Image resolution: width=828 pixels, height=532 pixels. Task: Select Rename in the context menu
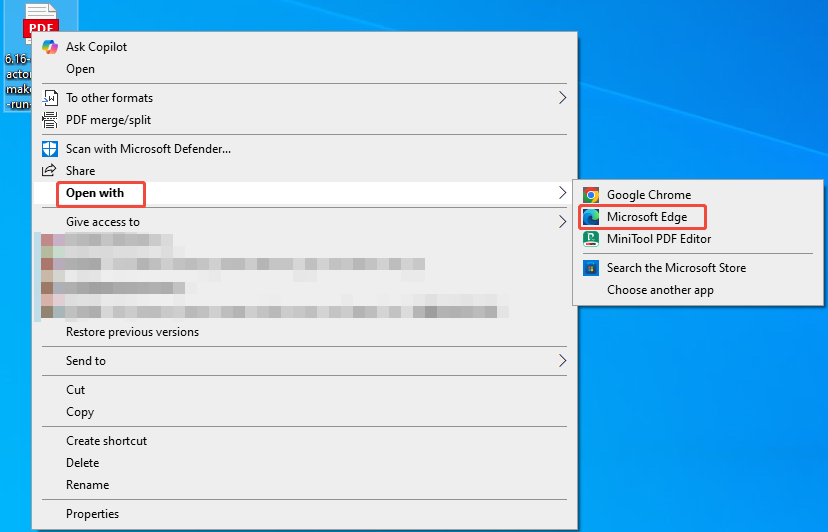[x=304, y=485]
